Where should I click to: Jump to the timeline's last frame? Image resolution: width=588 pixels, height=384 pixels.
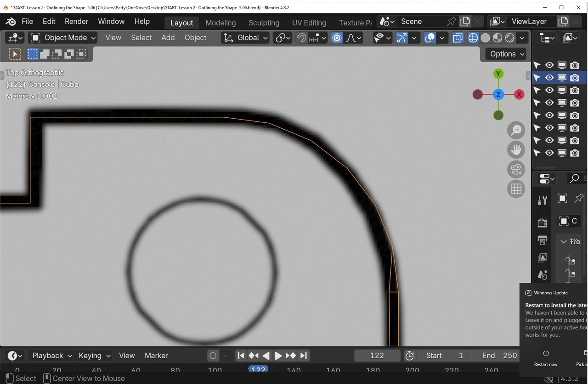click(304, 355)
